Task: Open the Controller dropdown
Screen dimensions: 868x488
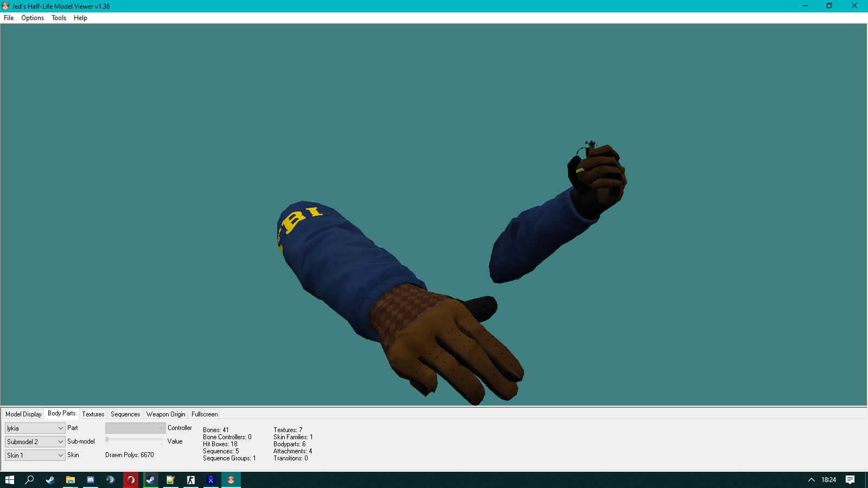Action: (x=135, y=428)
